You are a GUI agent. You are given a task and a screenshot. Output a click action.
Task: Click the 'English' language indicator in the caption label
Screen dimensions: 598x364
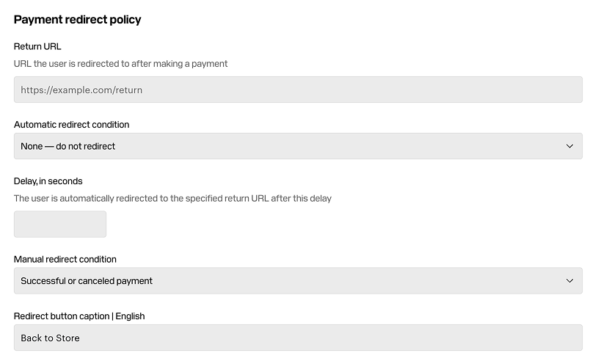coord(130,316)
